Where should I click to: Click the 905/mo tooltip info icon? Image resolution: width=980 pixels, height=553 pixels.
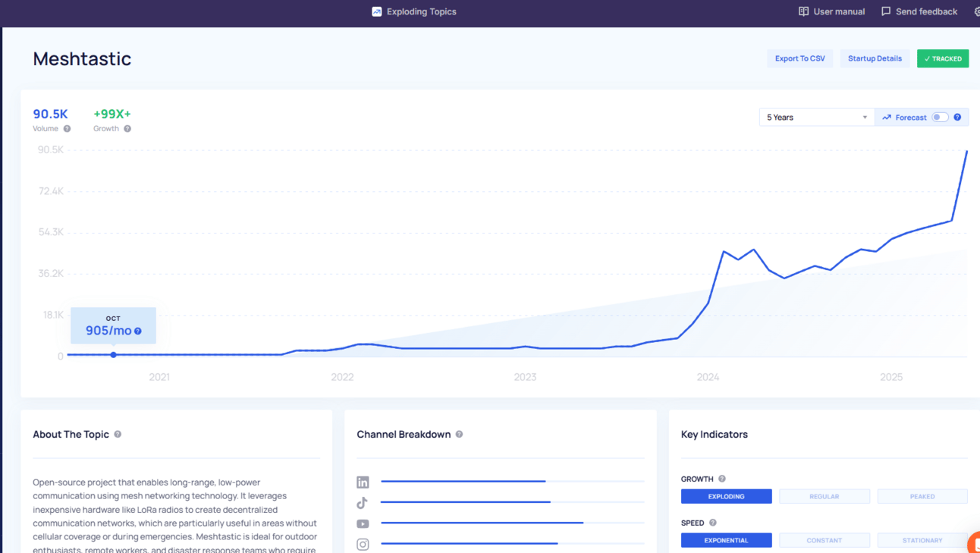[x=137, y=331]
